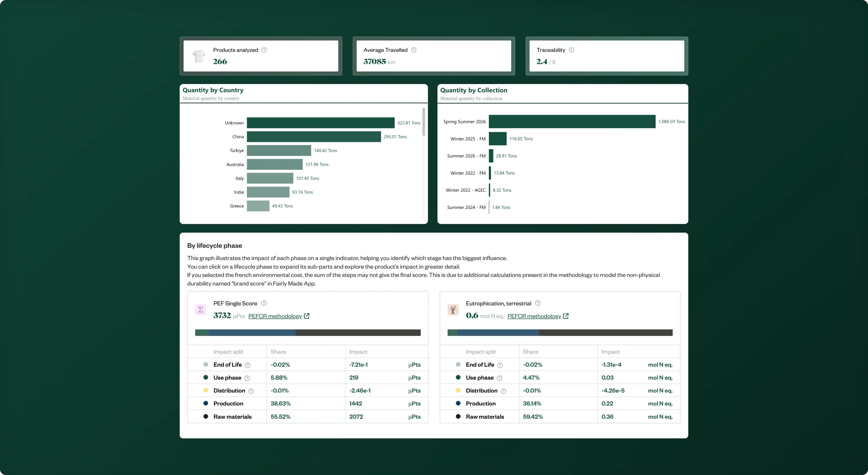Click the Winter 2025 - FM collection bar

(x=498, y=139)
